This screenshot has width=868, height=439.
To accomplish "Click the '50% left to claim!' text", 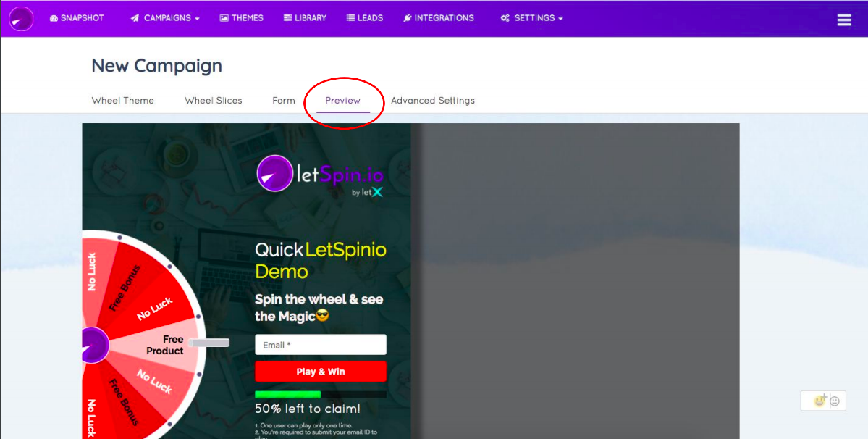I will tap(307, 409).
